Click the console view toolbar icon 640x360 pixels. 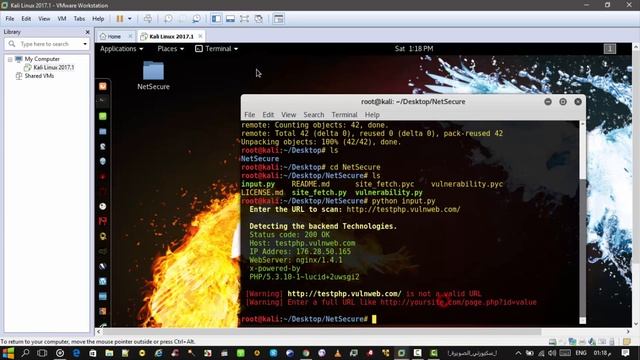[x=278, y=19]
